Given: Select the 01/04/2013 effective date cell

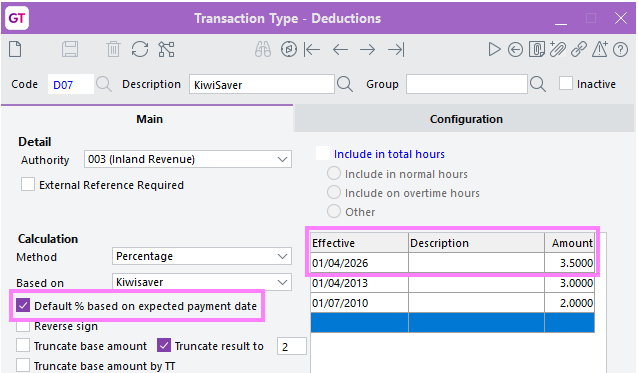Looking at the screenshot, I should click(x=359, y=283).
